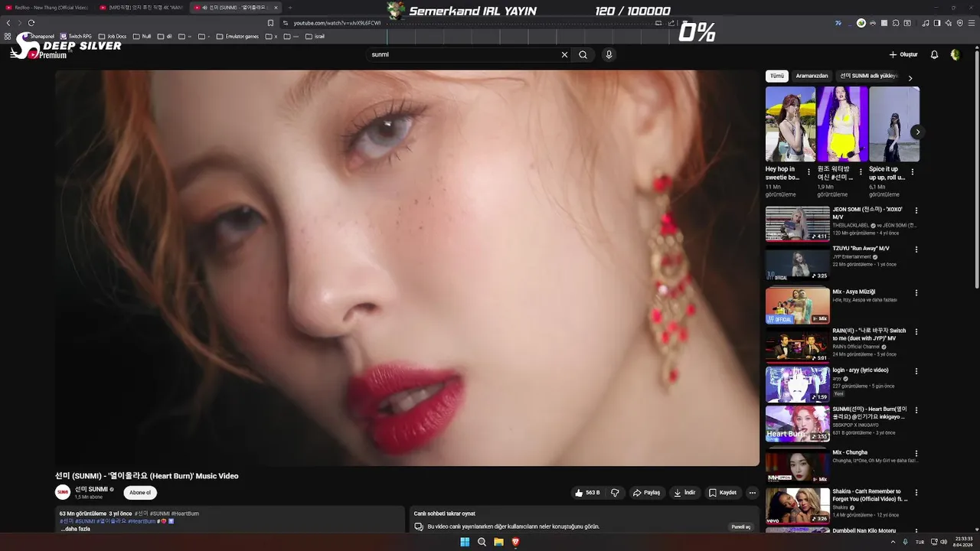
Task: Toggle browser sidebar panel icon
Action: pos(936,23)
